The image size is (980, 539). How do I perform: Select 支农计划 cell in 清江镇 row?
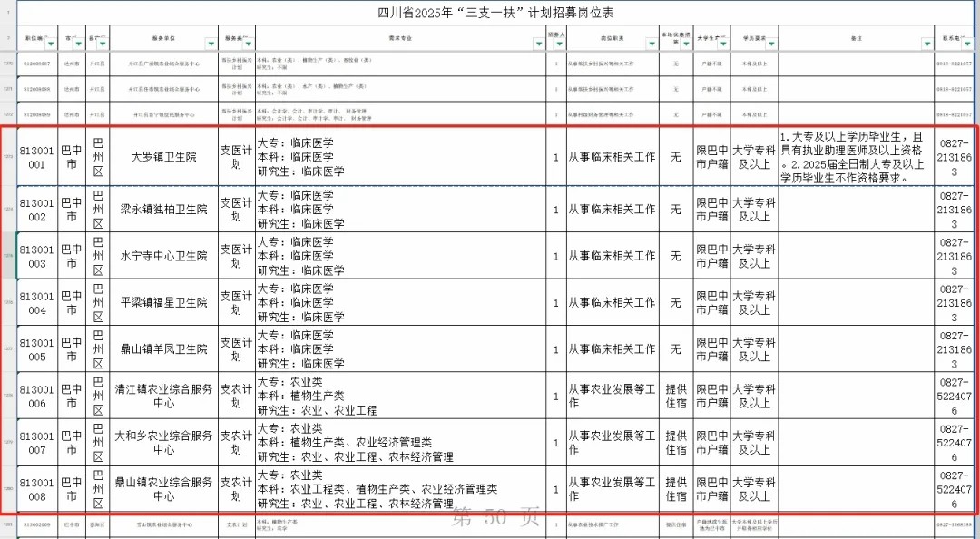[236, 396]
